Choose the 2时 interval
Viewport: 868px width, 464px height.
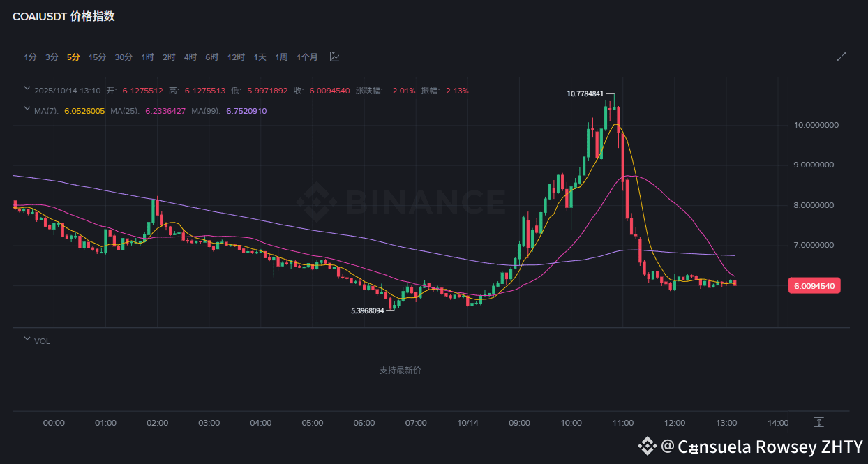(x=169, y=57)
